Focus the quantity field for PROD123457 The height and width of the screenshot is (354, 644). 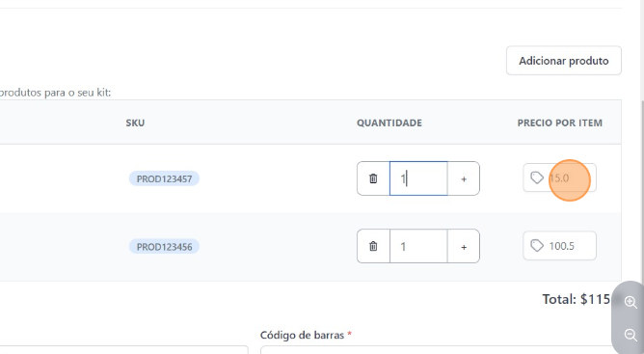click(x=418, y=178)
